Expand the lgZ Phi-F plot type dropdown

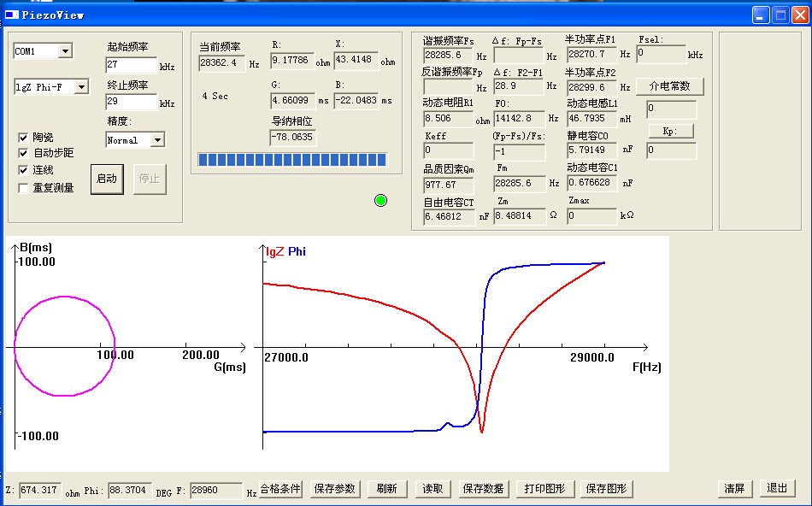pos(80,87)
